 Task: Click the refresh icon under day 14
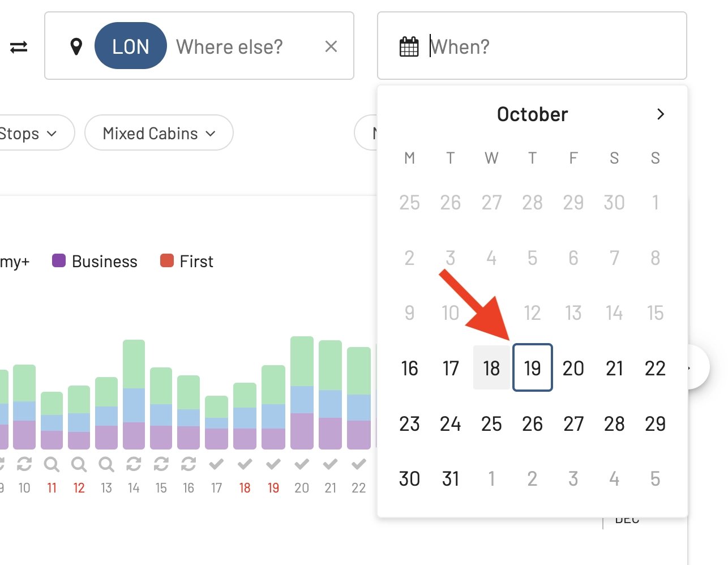134,464
